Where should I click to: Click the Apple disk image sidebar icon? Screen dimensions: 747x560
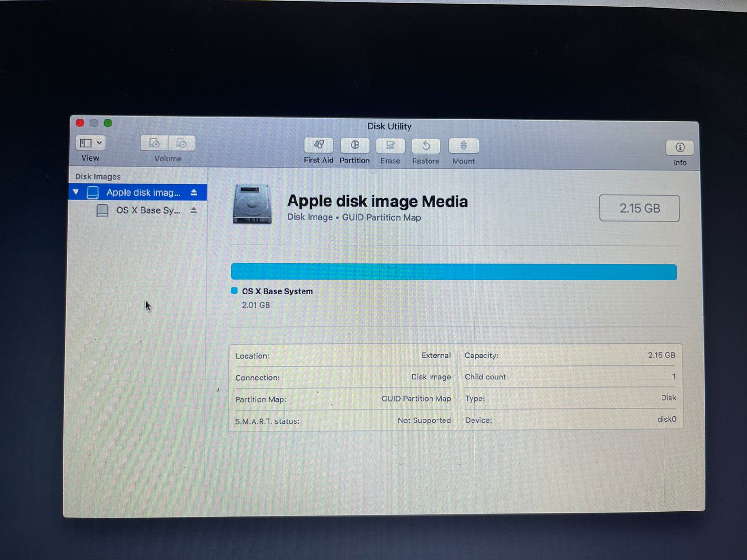pos(93,192)
